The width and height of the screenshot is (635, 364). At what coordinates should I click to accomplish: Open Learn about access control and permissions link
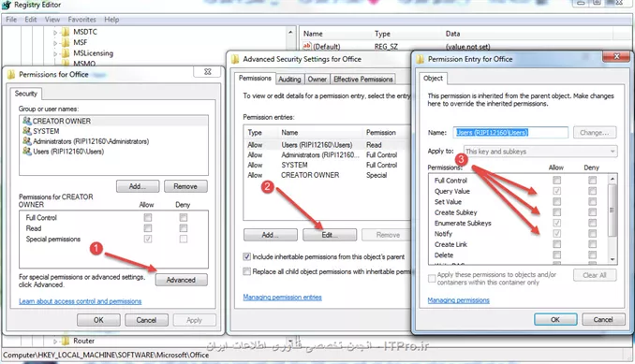pyautogui.click(x=81, y=301)
